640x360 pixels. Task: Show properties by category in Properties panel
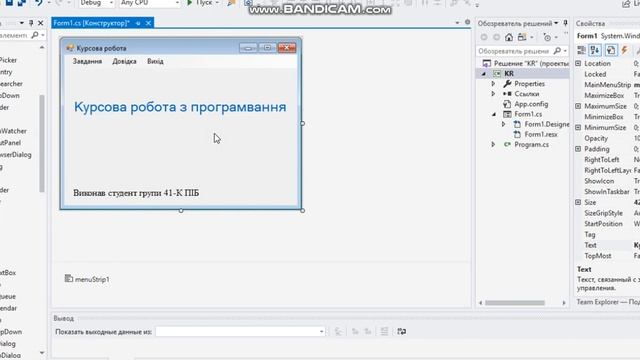[x=581, y=50]
